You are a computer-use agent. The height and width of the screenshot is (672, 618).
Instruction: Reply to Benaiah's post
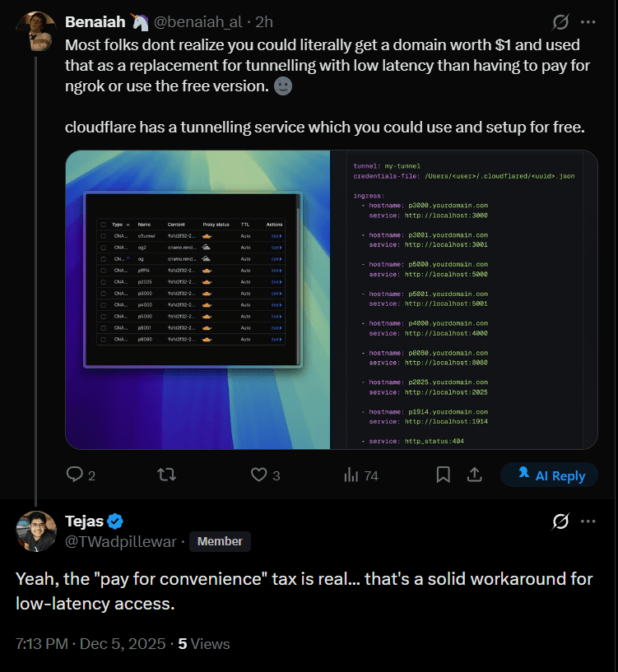point(75,475)
